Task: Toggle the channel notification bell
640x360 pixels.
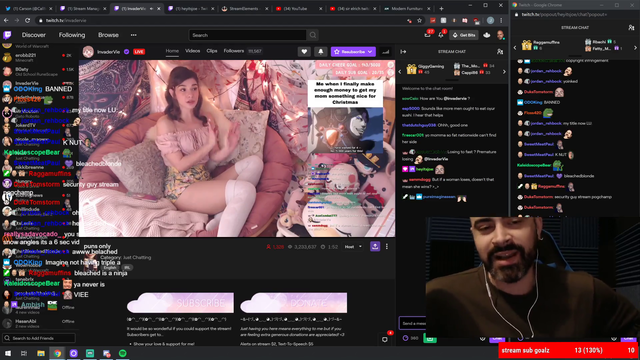Action: (x=320, y=52)
